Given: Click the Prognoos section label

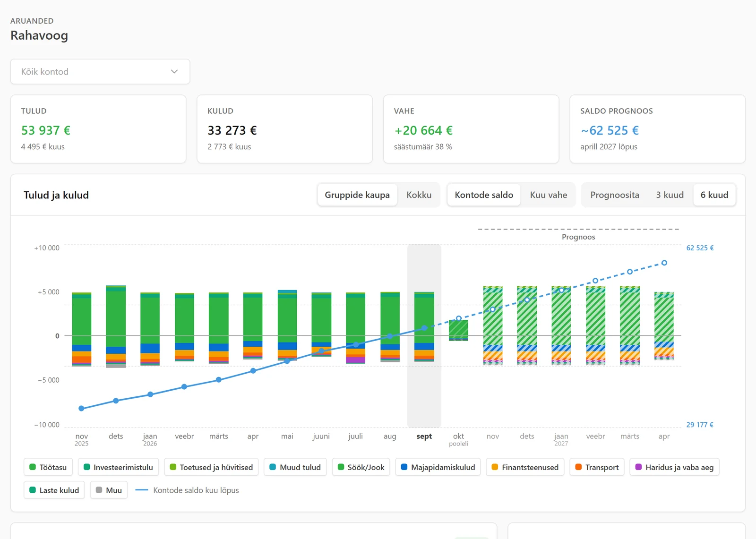Looking at the screenshot, I should point(578,237).
